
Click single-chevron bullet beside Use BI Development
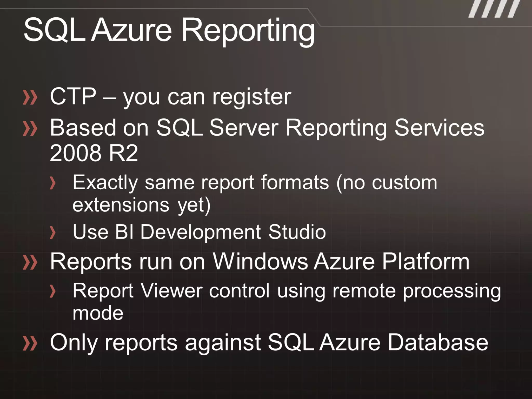pyautogui.click(x=53, y=232)
